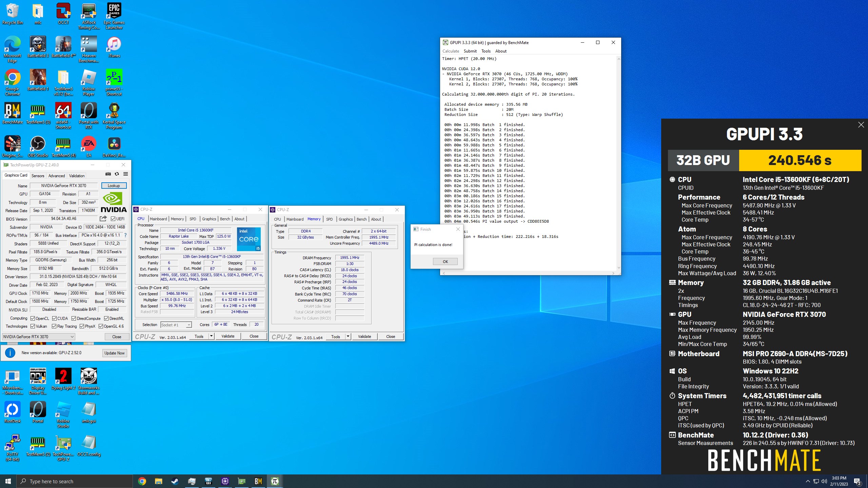Click Steam icon in the taskbar
This screenshot has height=488, width=868.
[175, 481]
